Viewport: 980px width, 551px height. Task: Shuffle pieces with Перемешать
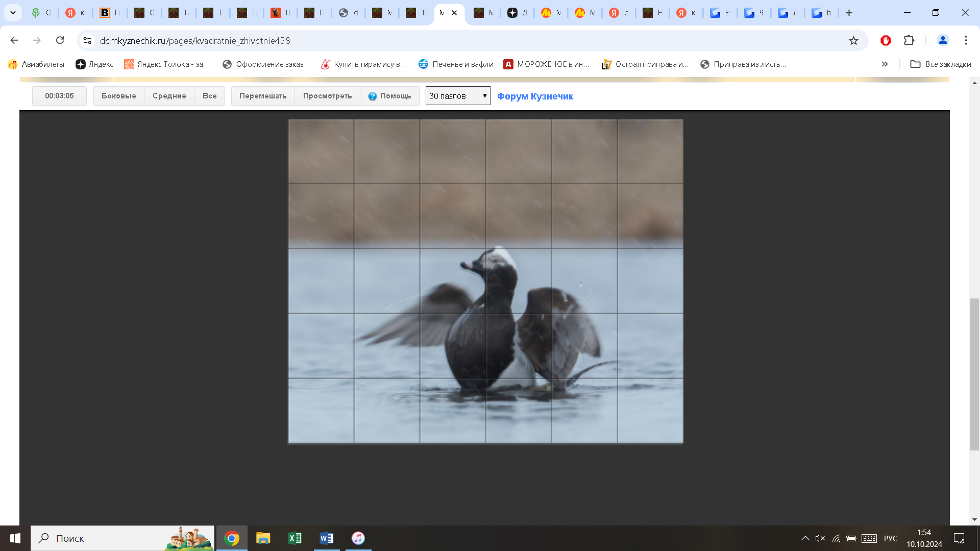click(x=263, y=96)
